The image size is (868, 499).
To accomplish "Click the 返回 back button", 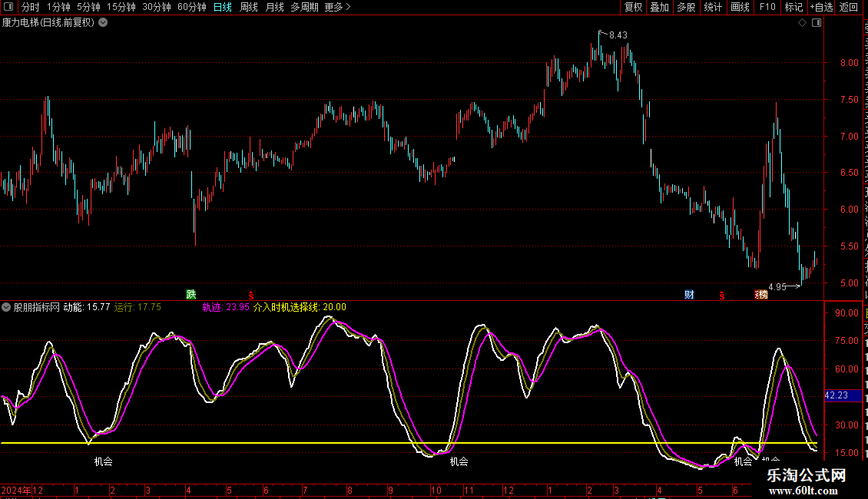I will (x=849, y=7).
